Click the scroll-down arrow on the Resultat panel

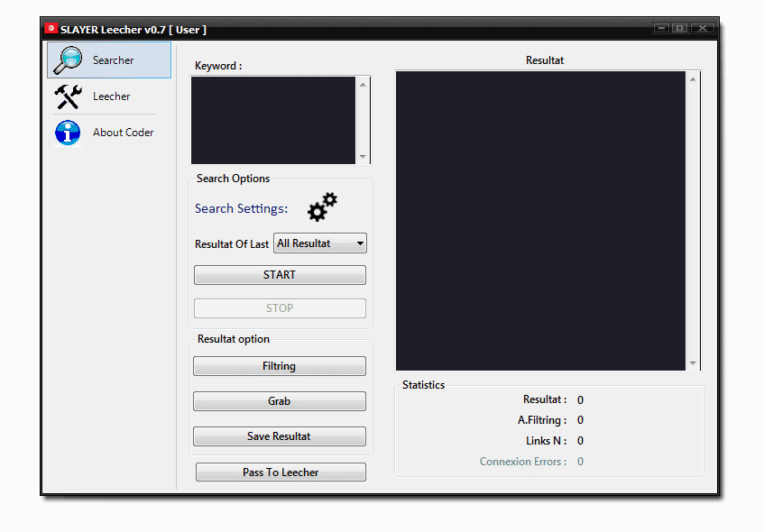694,364
